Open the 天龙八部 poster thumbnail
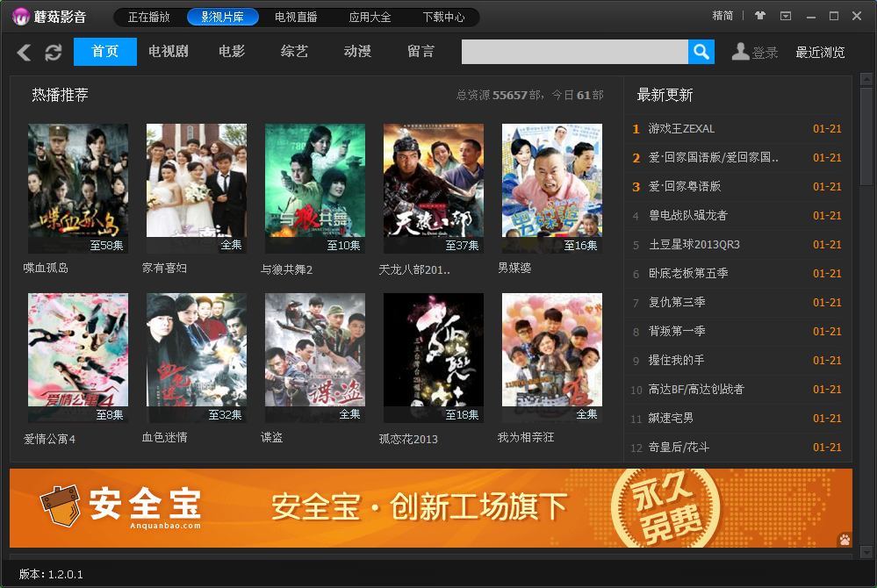 [x=434, y=189]
